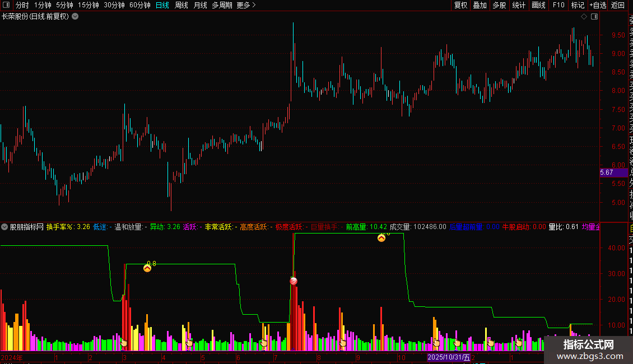Click the hand pointer marker between April and May

(189, 343)
